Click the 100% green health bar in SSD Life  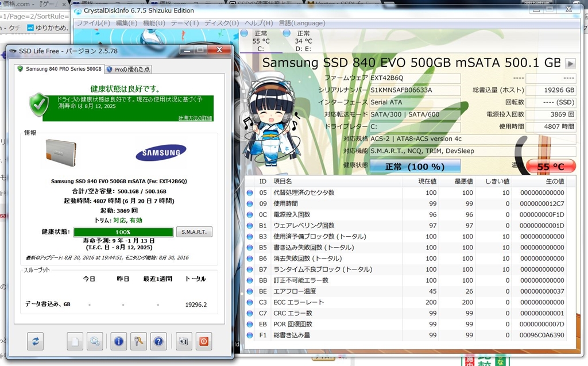[123, 232]
